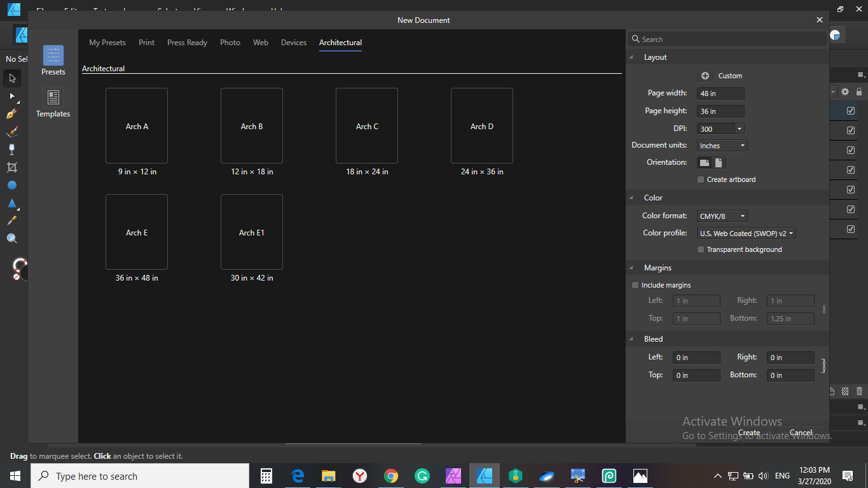Click the bleed link chain icon
The image size is (868, 488).
(x=823, y=366)
